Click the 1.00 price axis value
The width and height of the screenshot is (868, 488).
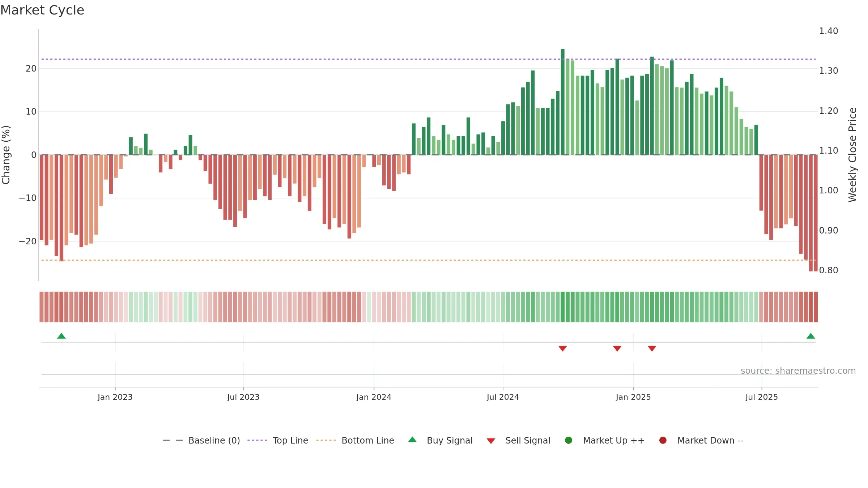point(829,191)
